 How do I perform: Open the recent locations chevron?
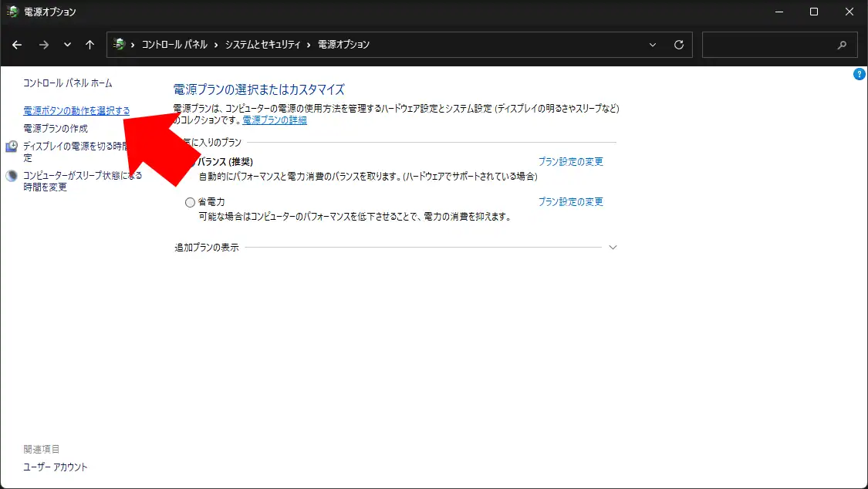pyautogui.click(x=67, y=45)
